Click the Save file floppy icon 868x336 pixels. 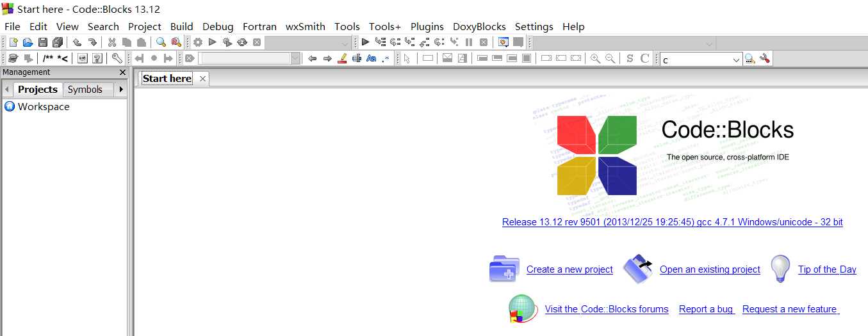point(42,42)
